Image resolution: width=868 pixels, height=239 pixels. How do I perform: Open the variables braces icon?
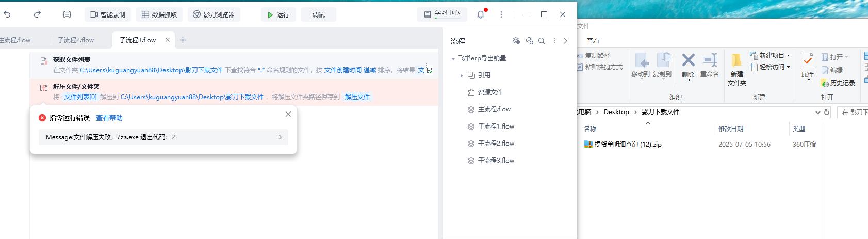click(x=67, y=14)
